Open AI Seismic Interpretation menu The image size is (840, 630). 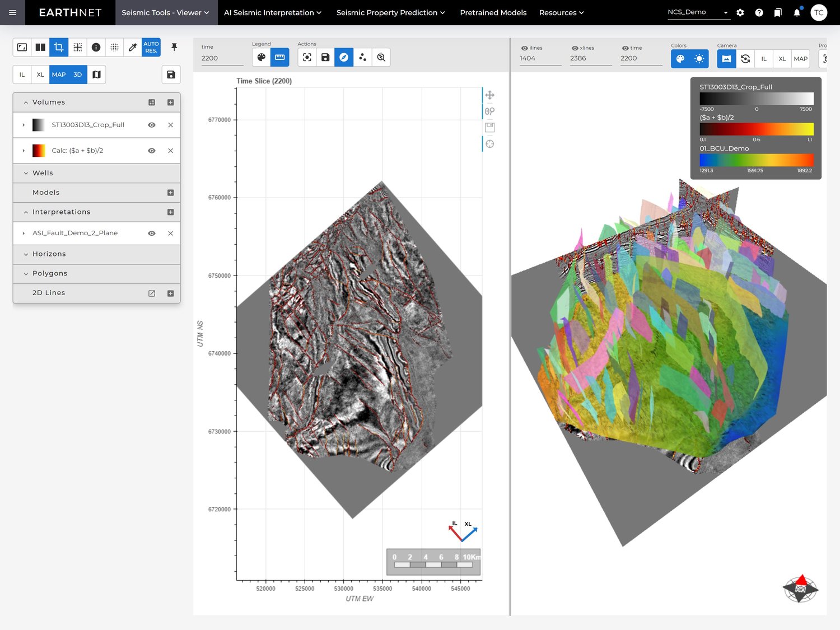[x=273, y=12]
